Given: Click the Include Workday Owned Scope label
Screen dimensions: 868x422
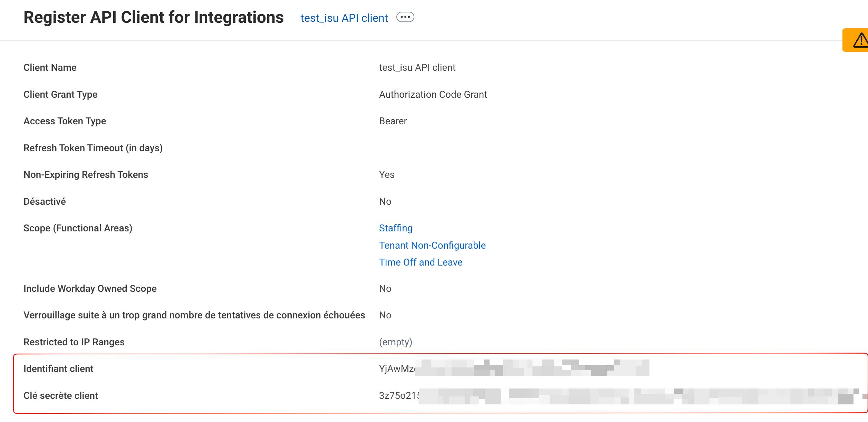Looking at the screenshot, I should point(90,289).
